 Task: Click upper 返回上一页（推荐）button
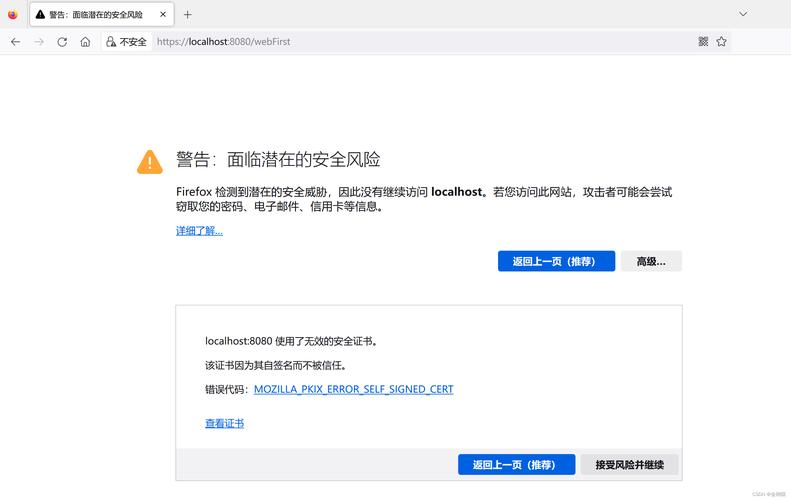click(556, 261)
